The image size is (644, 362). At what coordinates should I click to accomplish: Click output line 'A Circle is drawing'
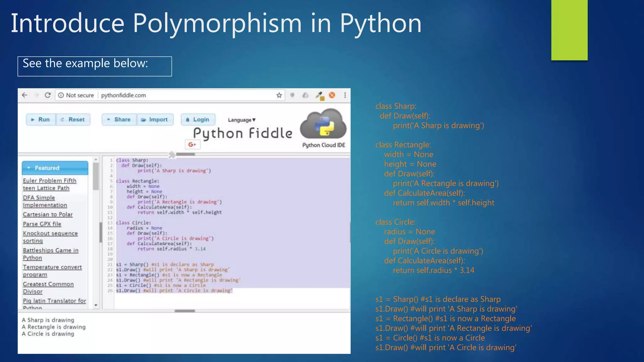click(48, 334)
